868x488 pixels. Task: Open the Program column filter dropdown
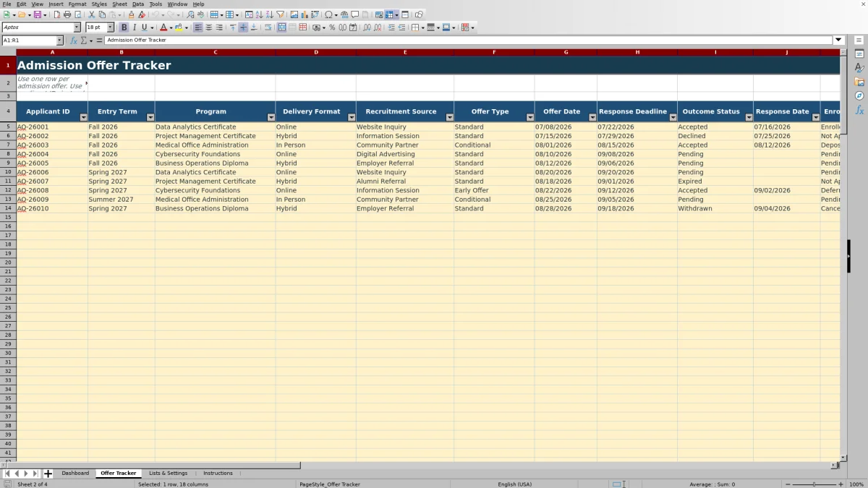coord(271,117)
